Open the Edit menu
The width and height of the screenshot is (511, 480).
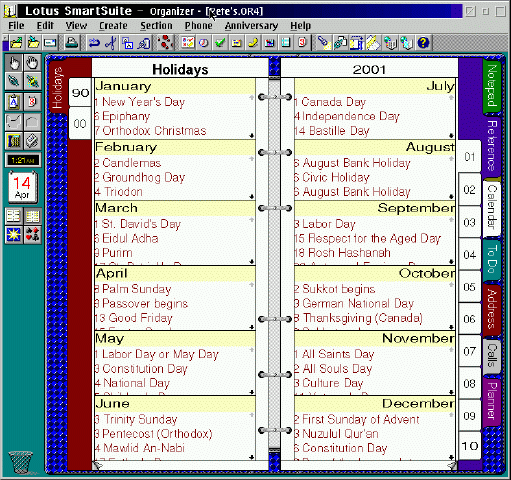45,26
